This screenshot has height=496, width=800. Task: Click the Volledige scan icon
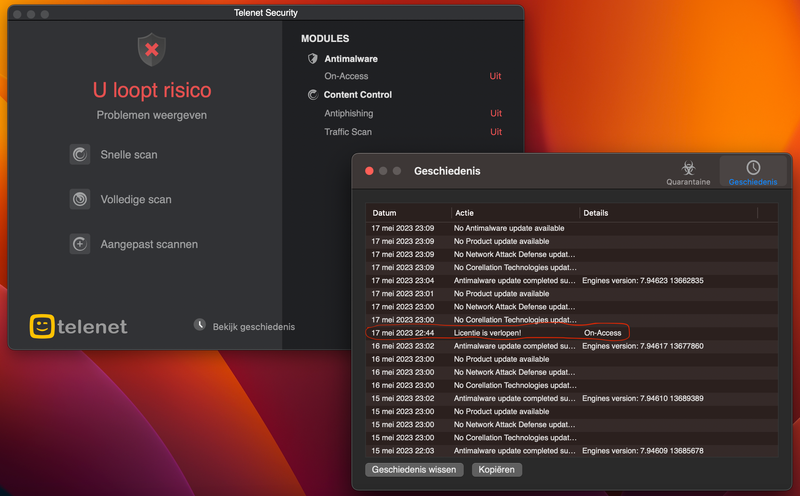coord(80,199)
